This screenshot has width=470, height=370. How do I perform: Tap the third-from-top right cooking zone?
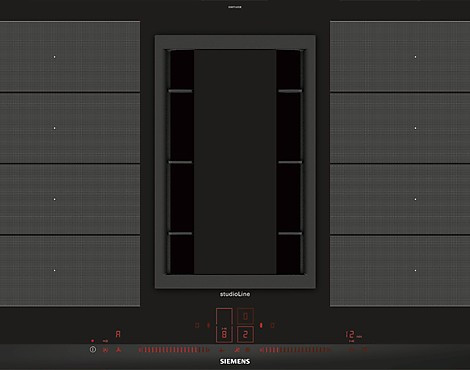pos(400,199)
